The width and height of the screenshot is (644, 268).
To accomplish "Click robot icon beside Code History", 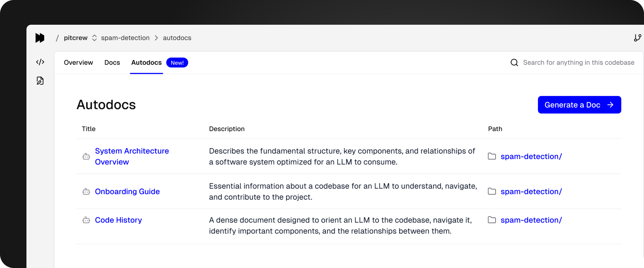I will click(86, 220).
